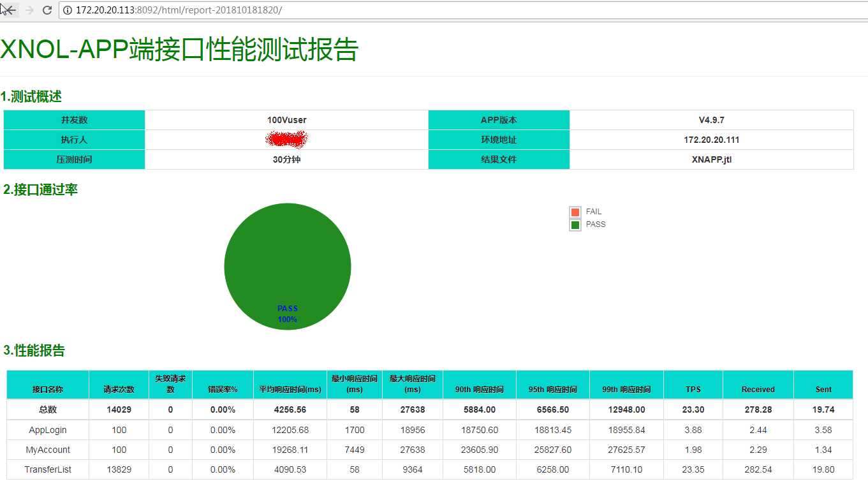The height and width of the screenshot is (486, 868).
Task: Select TransferList maximum response 9364
Action: tap(413, 469)
